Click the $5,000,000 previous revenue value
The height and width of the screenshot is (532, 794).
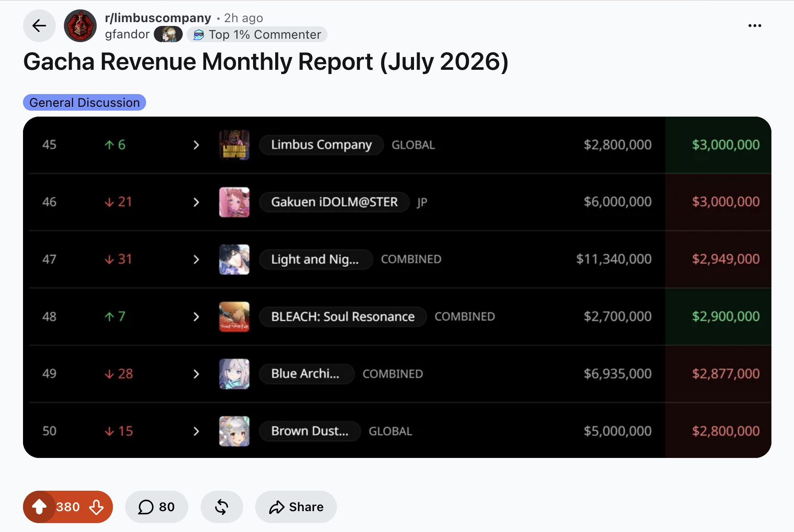point(618,431)
